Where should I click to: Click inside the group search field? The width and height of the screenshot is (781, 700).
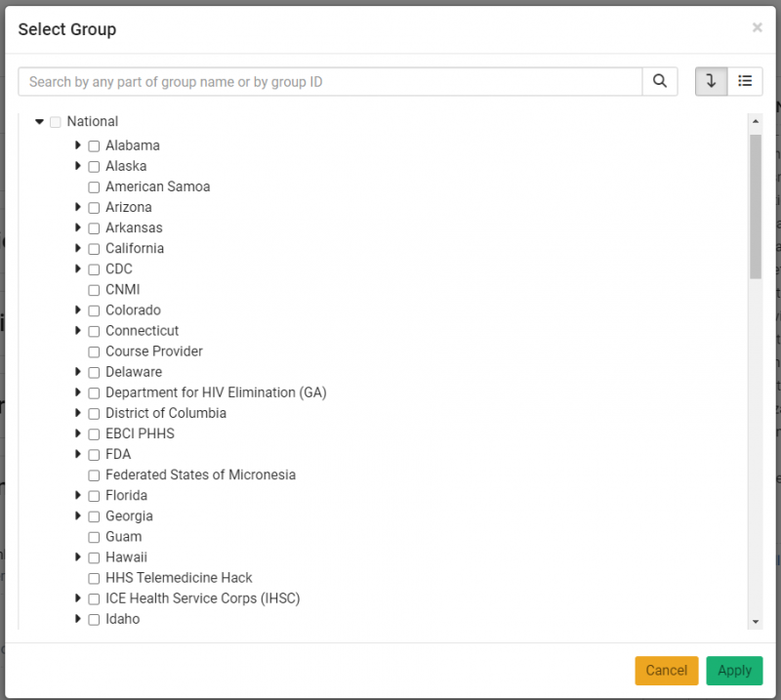pos(322,81)
